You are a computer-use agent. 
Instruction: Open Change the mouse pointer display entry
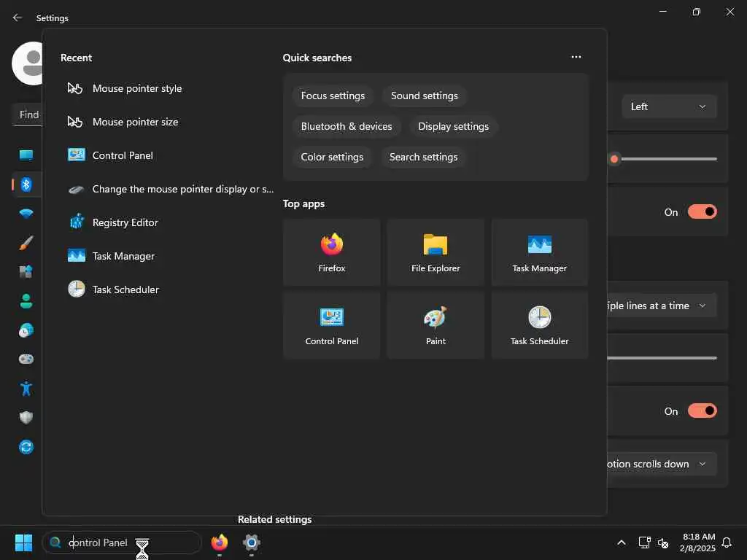coord(167,189)
